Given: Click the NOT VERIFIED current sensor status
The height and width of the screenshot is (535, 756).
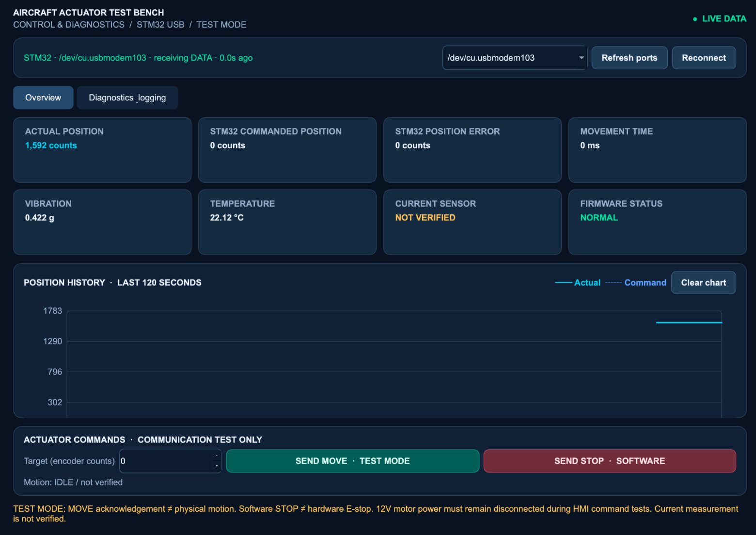Looking at the screenshot, I should [425, 218].
